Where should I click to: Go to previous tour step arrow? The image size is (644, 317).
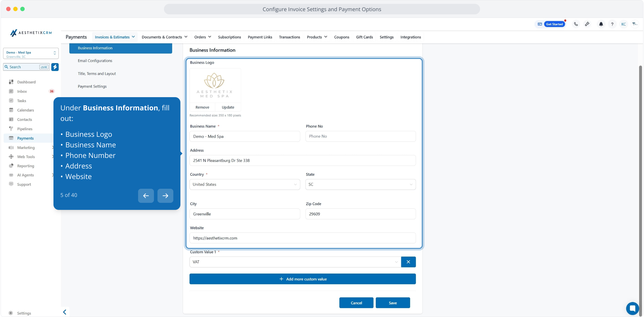coord(146,196)
